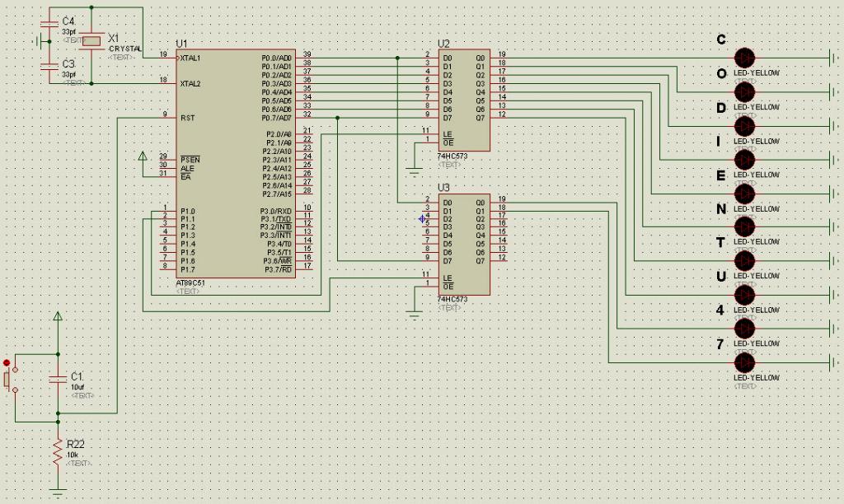The height and width of the screenshot is (504, 844).
Task: Select the U1 AT89C51 microcontroller chip
Action: point(236,164)
